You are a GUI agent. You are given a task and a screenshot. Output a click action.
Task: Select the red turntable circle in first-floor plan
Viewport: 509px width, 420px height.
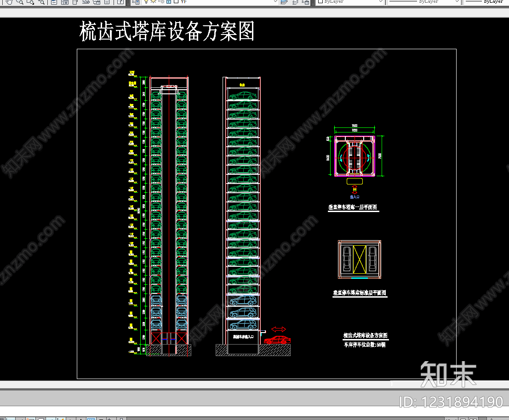(x=354, y=158)
